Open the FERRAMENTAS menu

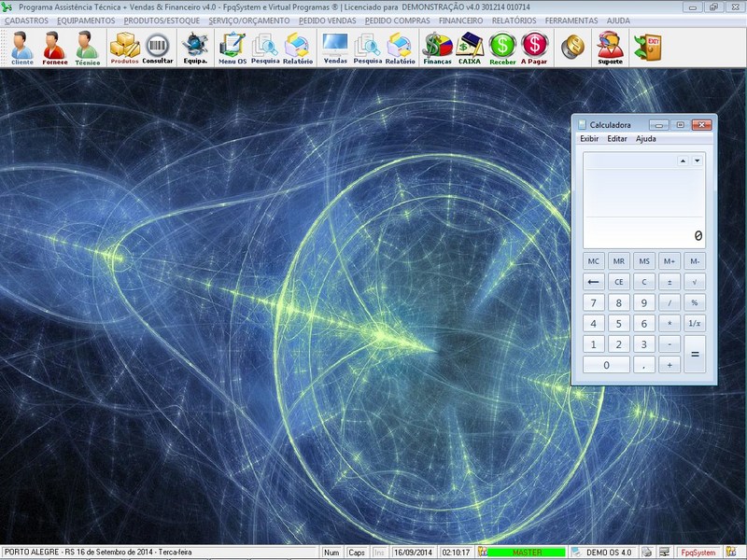(x=571, y=21)
